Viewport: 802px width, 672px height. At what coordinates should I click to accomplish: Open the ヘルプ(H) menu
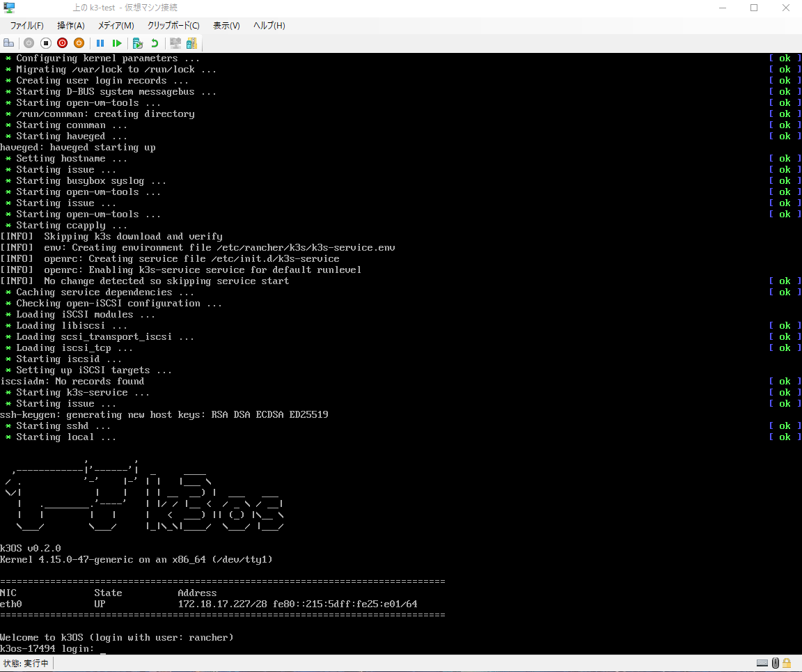(x=269, y=26)
